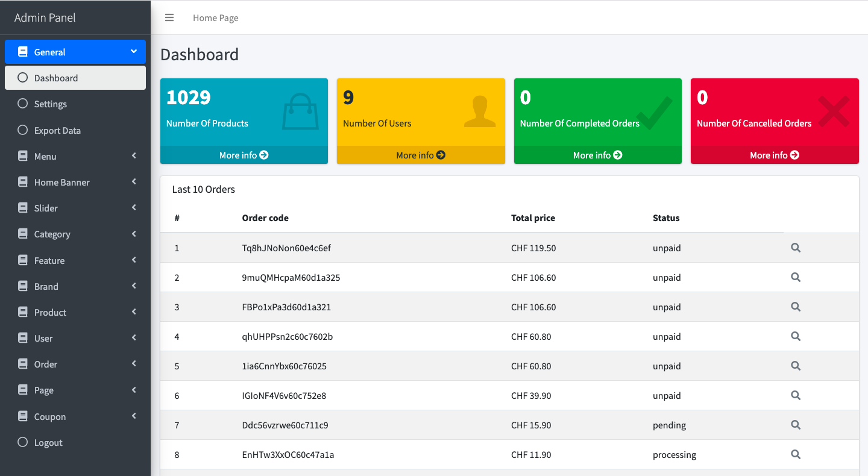Image resolution: width=868 pixels, height=476 pixels.
Task: Click magnifier for processing order EnHTw3XxOC60c47a1a
Action: click(x=796, y=454)
